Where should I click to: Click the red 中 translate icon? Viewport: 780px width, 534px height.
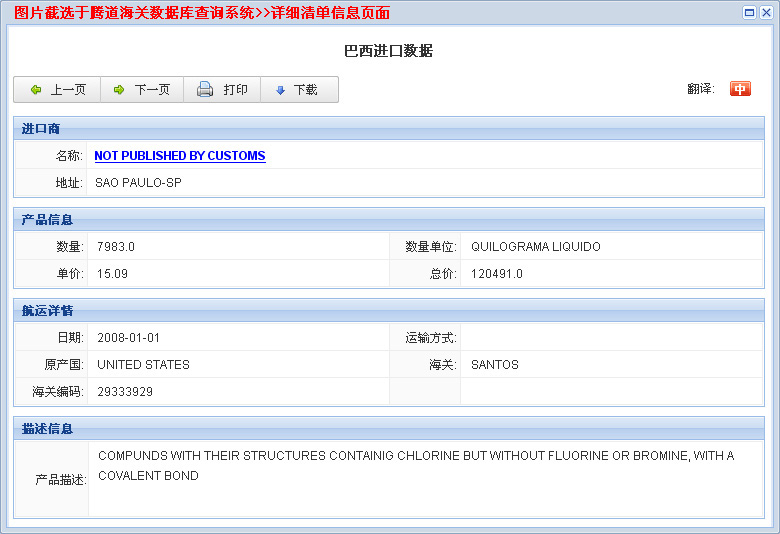coord(740,89)
